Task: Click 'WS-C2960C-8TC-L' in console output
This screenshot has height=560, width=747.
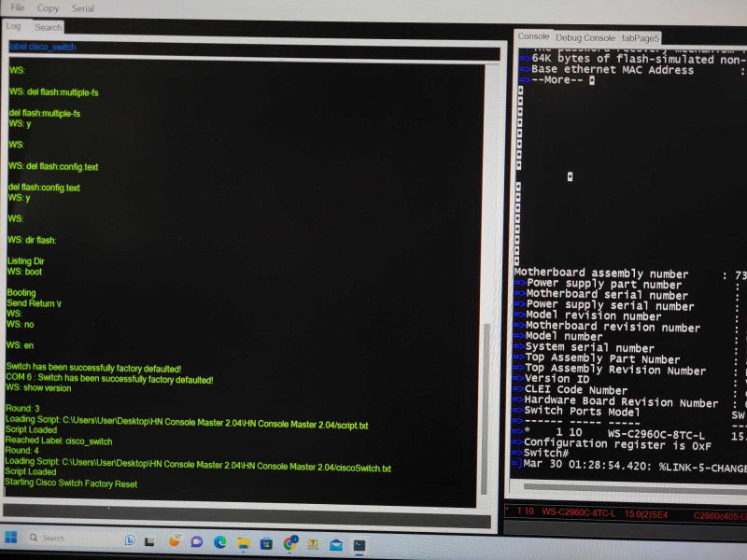Action: click(656, 434)
